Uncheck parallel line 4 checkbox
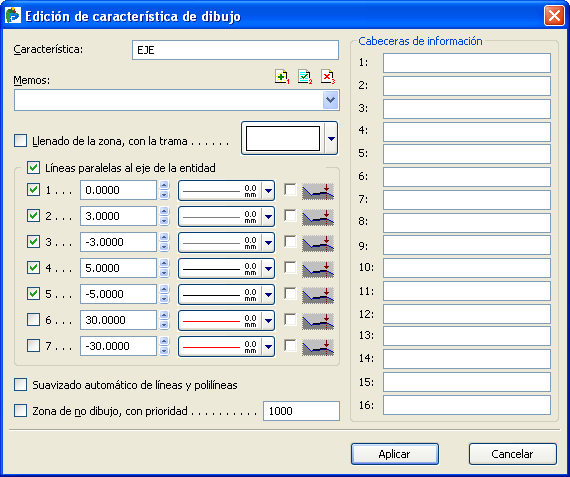 click(x=33, y=268)
